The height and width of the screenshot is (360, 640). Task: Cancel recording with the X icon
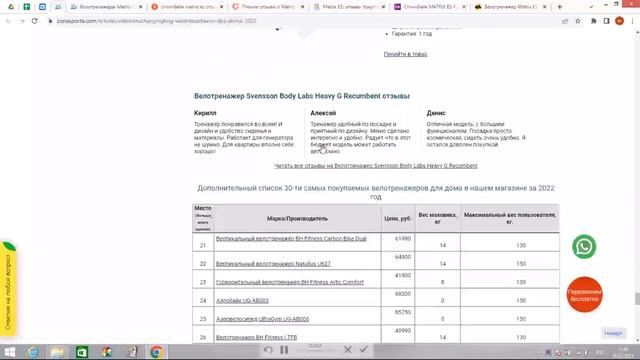tap(348, 350)
